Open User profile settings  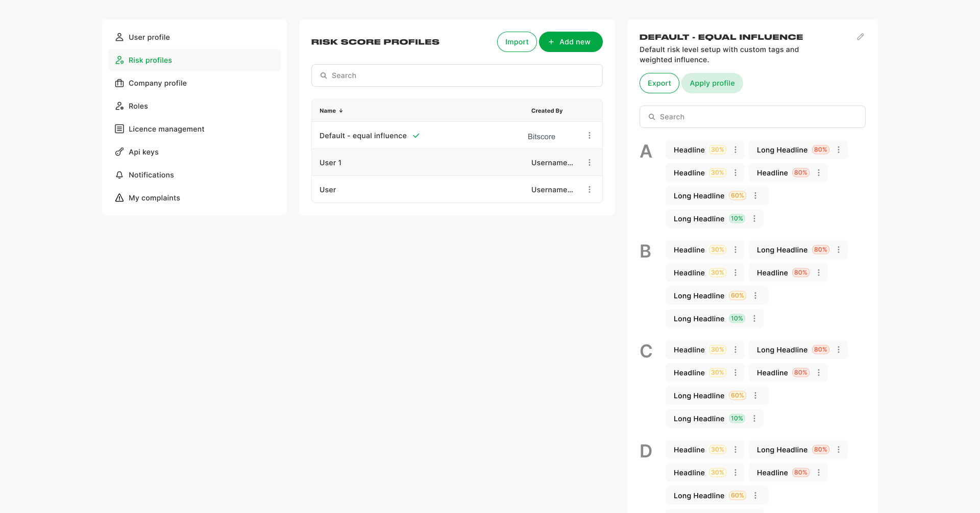pyautogui.click(x=194, y=37)
